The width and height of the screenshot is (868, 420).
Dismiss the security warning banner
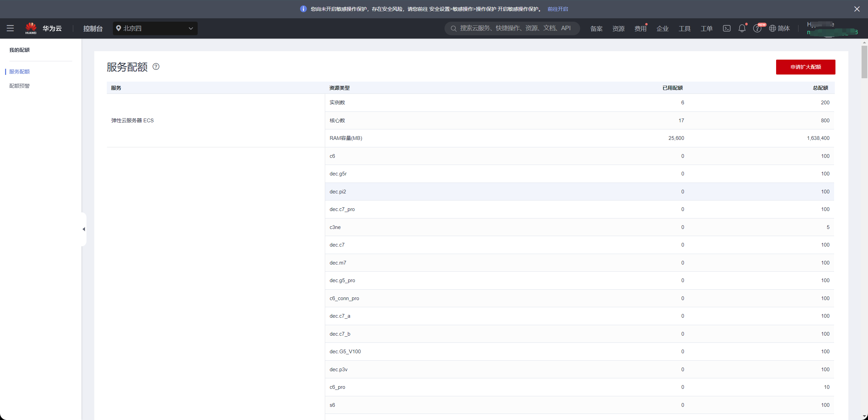pyautogui.click(x=857, y=9)
